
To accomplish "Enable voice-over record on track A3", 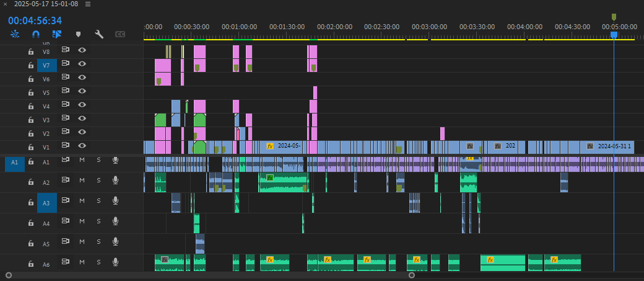I will pyautogui.click(x=115, y=200).
